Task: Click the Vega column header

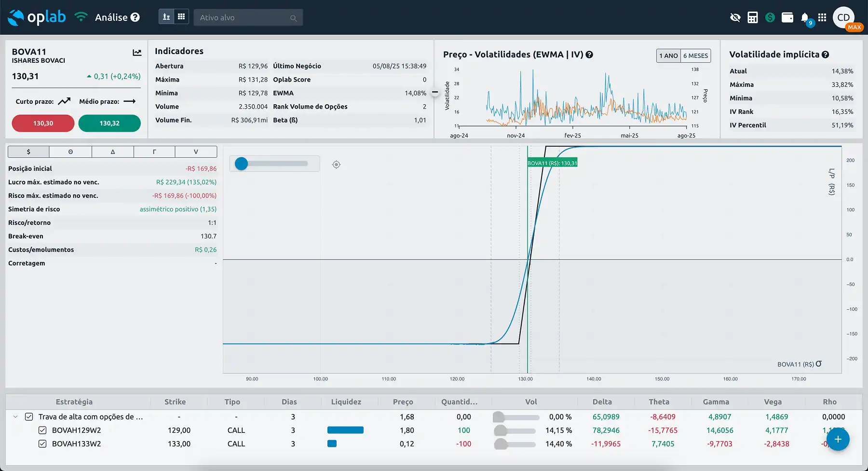Action: click(773, 402)
